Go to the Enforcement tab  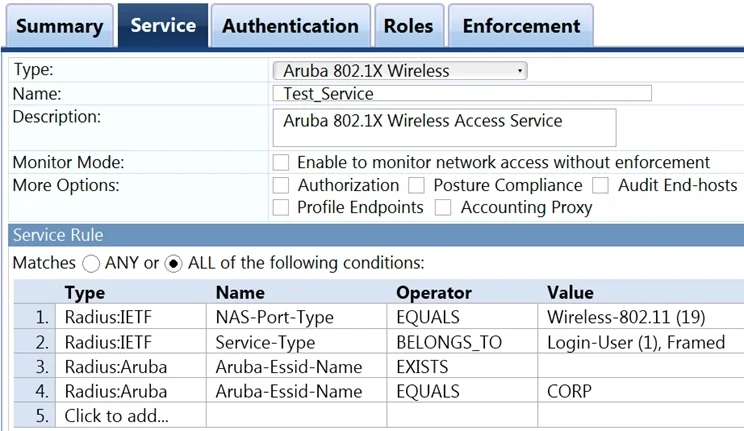pos(521,26)
